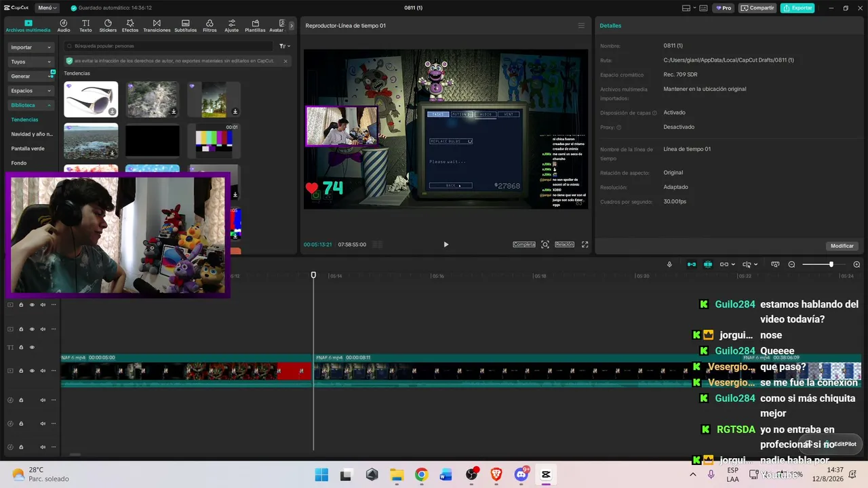Open the Transiciones panel
The height and width of the screenshot is (488, 868).
tap(157, 26)
